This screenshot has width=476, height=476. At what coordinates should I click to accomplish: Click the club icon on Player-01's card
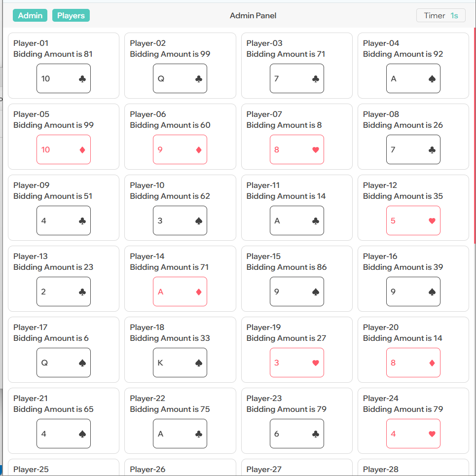pyautogui.click(x=82, y=79)
